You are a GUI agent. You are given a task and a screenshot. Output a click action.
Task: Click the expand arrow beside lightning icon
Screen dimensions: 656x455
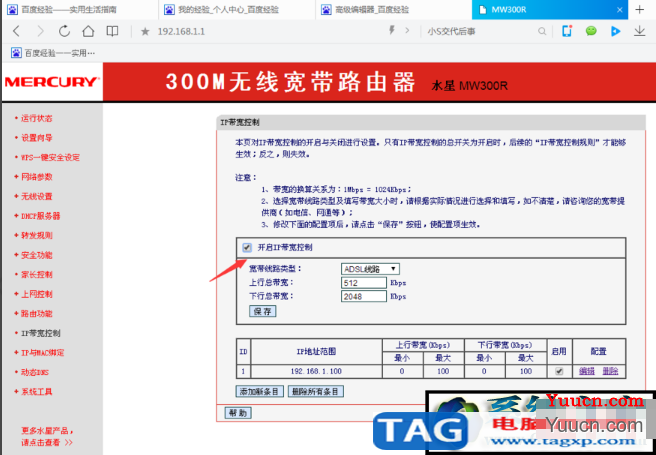tap(407, 31)
